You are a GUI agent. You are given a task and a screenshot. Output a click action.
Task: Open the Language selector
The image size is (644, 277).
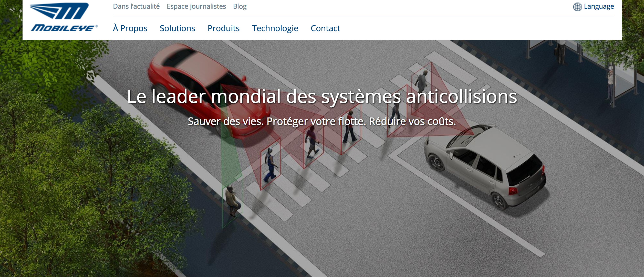[594, 7]
